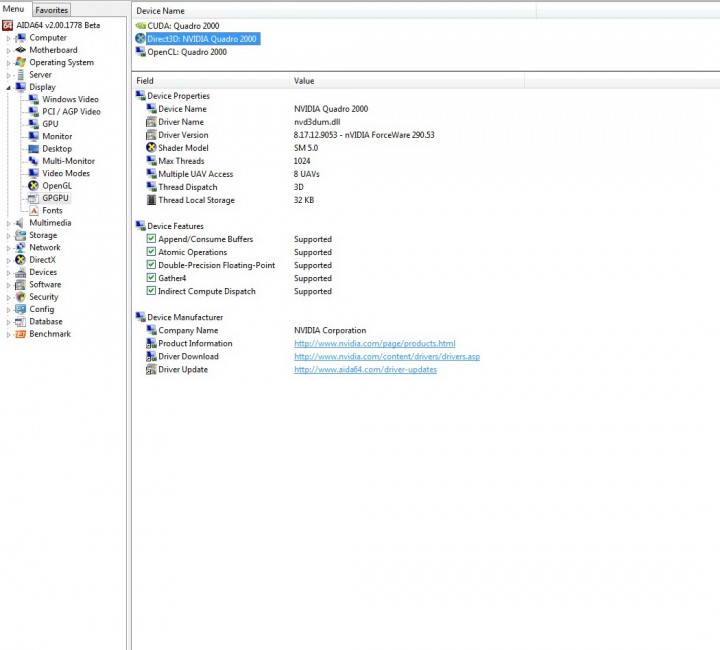Viewport: 720px width, 650px height.
Task: Expand the Server tree node
Action: tap(8, 75)
